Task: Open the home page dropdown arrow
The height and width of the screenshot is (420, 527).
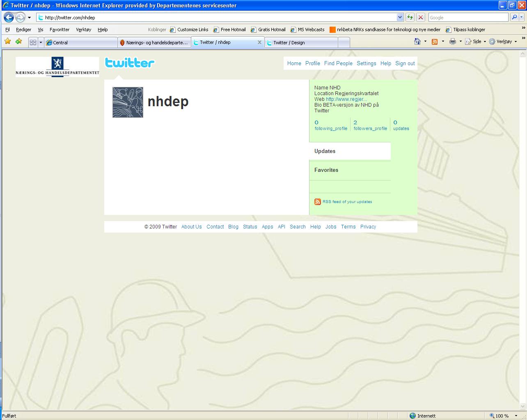Action: (x=425, y=41)
